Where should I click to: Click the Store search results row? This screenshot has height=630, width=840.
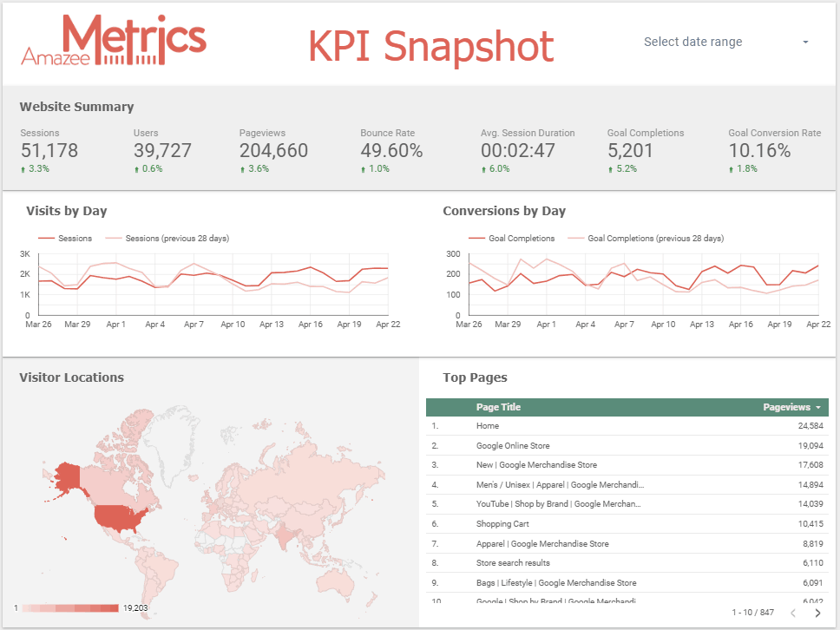pyautogui.click(x=627, y=563)
